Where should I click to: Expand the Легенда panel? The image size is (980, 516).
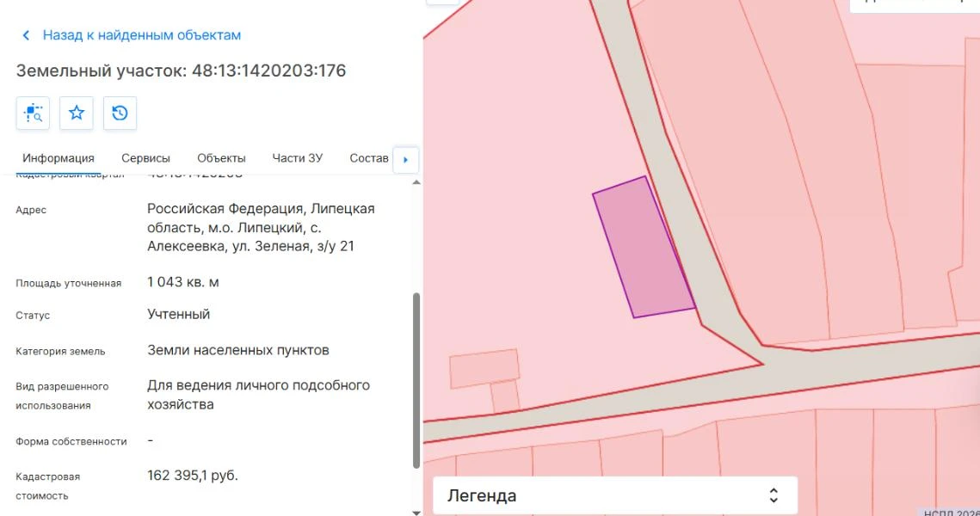(x=615, y=496)
